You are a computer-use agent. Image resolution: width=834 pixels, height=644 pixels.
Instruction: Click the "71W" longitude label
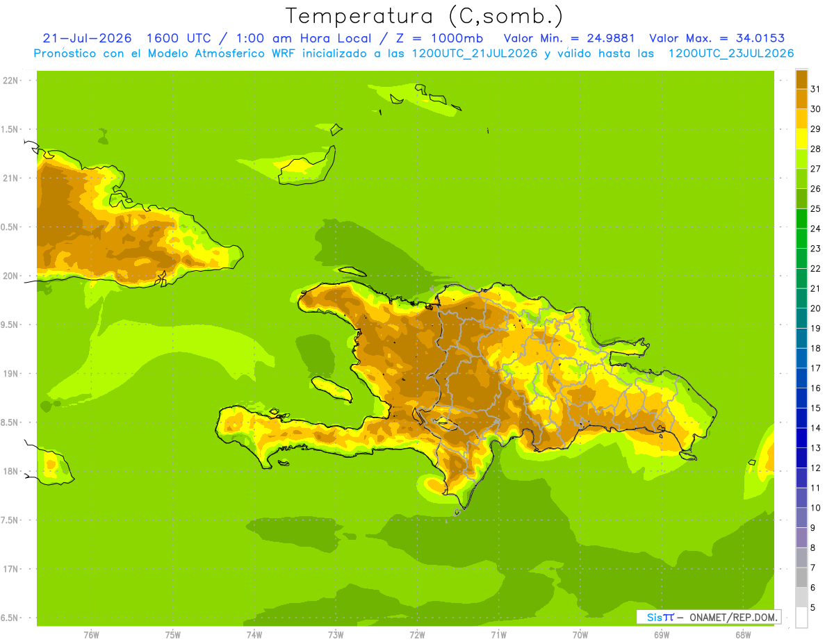(x=498, y=634)
